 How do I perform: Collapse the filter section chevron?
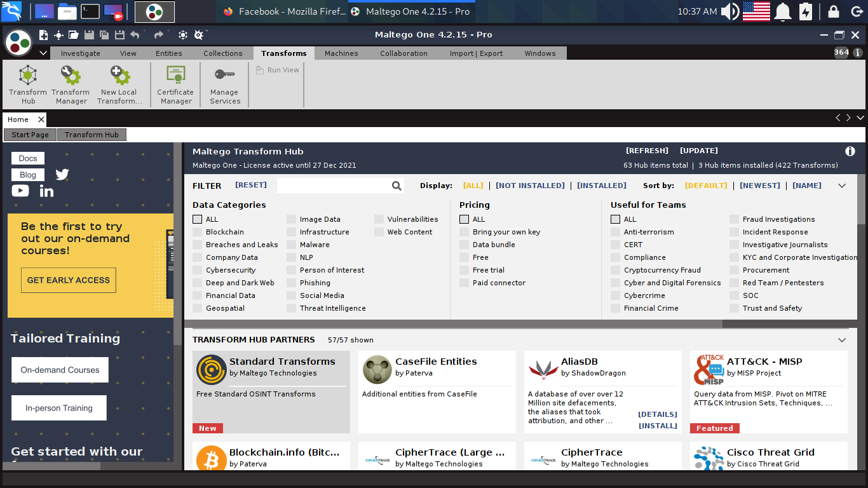843,186
